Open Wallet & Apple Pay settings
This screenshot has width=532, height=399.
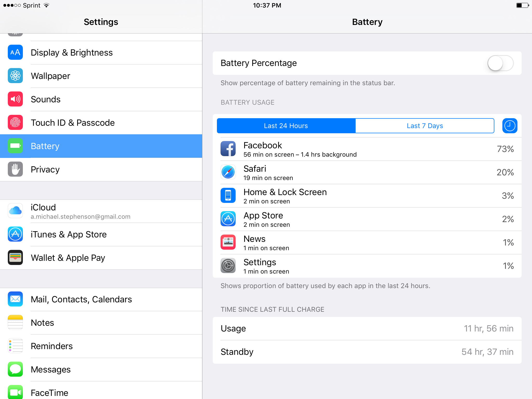pos(101,258)
